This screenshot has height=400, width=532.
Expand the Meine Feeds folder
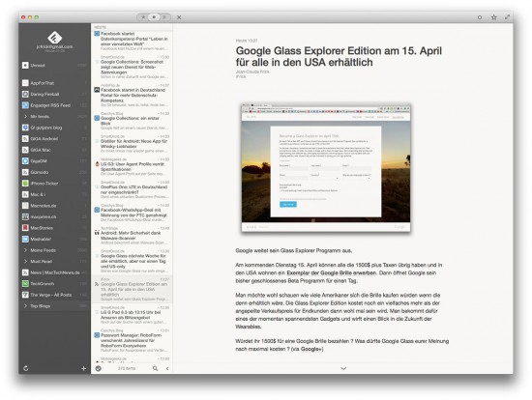coord(25,250)
